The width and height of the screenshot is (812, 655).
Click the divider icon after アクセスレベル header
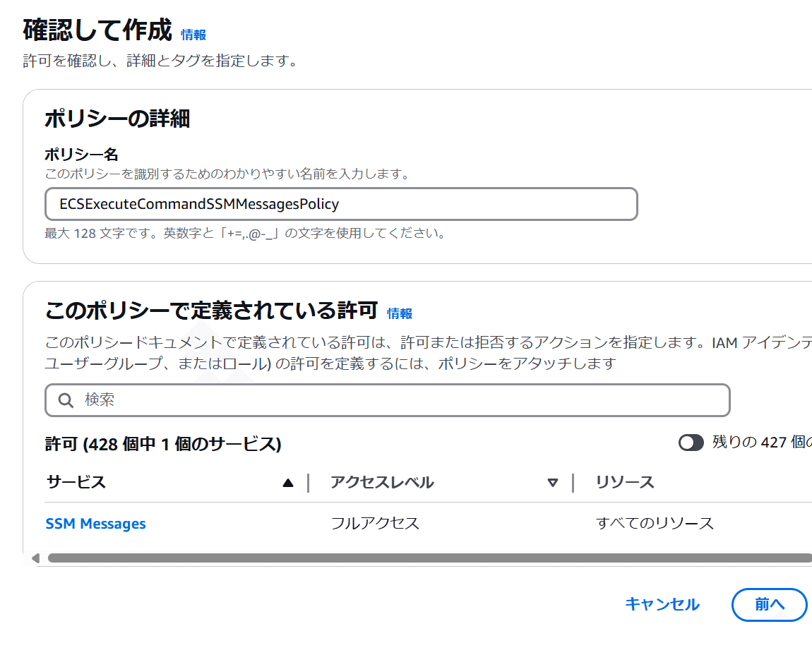[571, 483]
